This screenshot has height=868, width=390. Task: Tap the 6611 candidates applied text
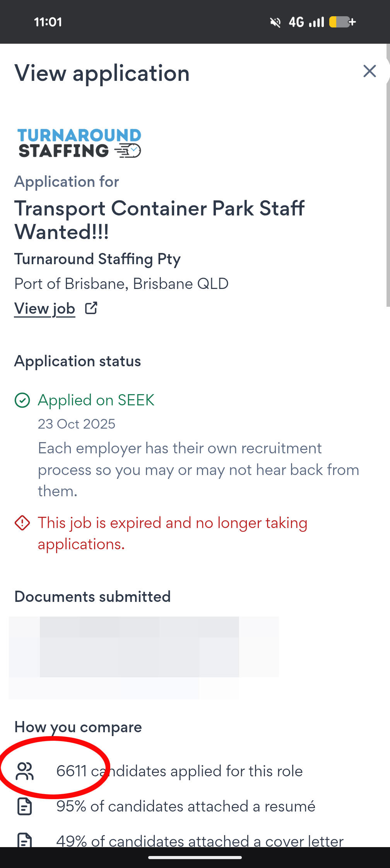coord(179,771)
